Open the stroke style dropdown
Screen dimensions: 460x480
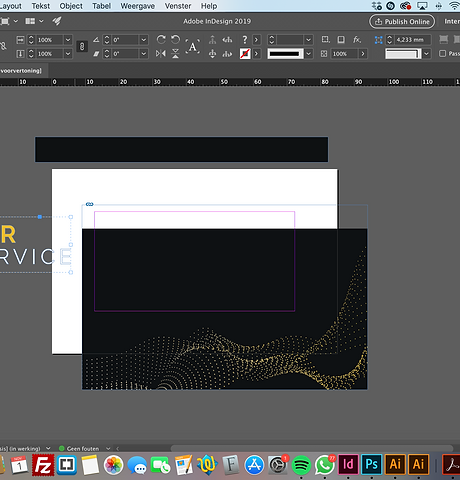309,53
